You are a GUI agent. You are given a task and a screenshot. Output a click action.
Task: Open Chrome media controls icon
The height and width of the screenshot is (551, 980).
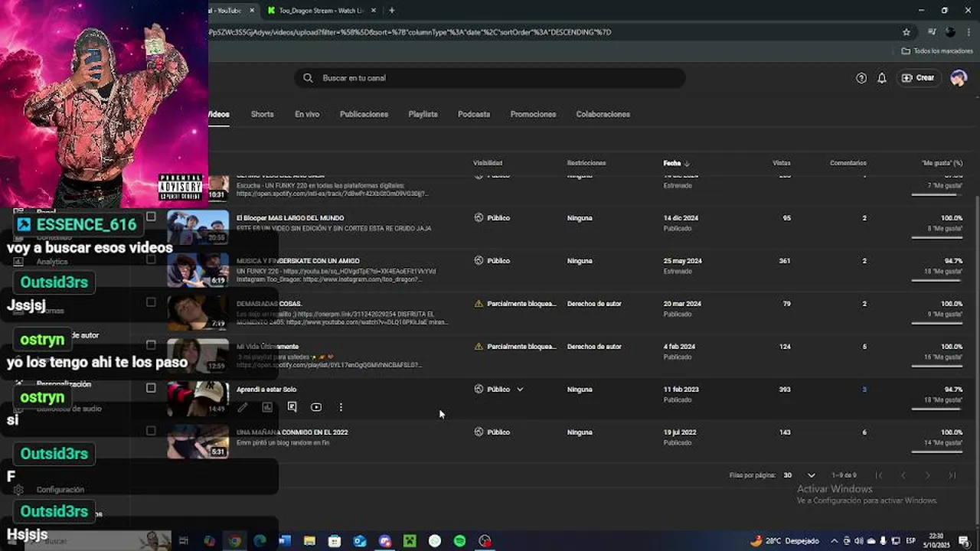click(932, 32)
